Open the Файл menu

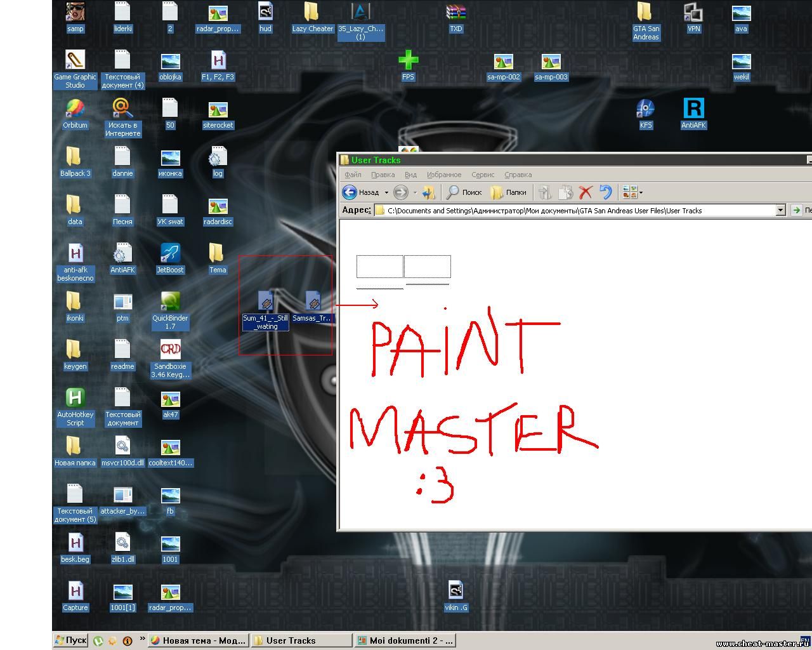(353, 175)
